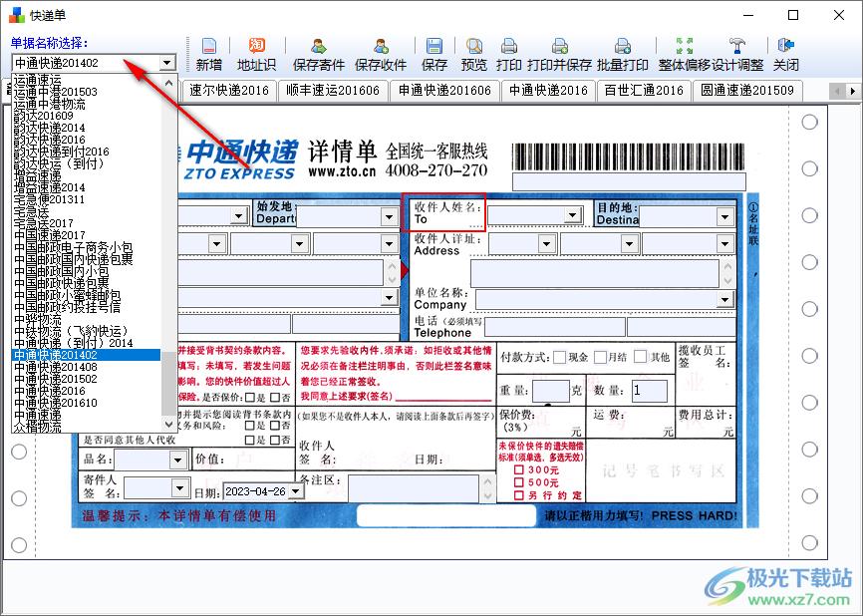Select 中国邮政国内小包 in the list
863x616 pixels.
(62, 271)
